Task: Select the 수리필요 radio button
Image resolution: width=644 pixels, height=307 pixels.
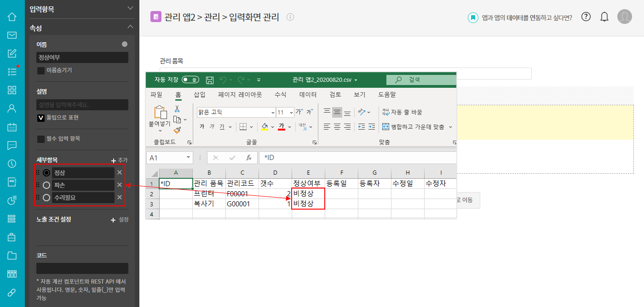Action: (x=46, y=198)
